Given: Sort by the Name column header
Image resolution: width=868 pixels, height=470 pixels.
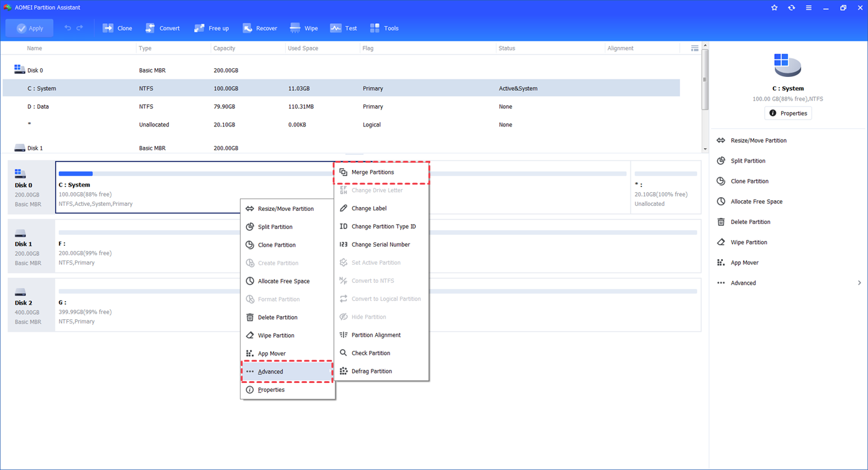Looking at the screenshot, I should click(34, 48).
